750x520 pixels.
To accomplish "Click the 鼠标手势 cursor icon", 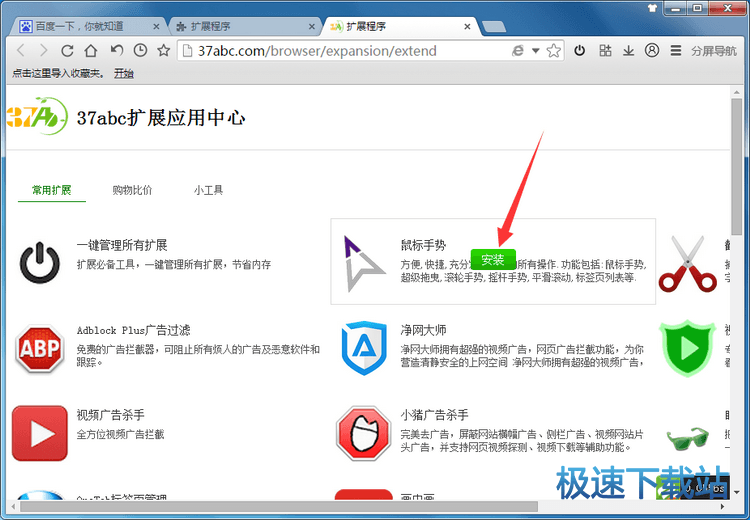I will coord(364,263).
